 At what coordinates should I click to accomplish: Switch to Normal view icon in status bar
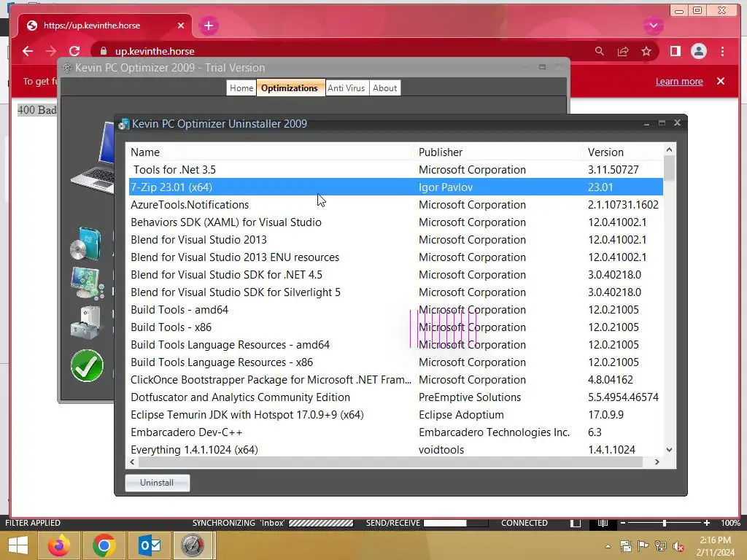coord(576,523)
